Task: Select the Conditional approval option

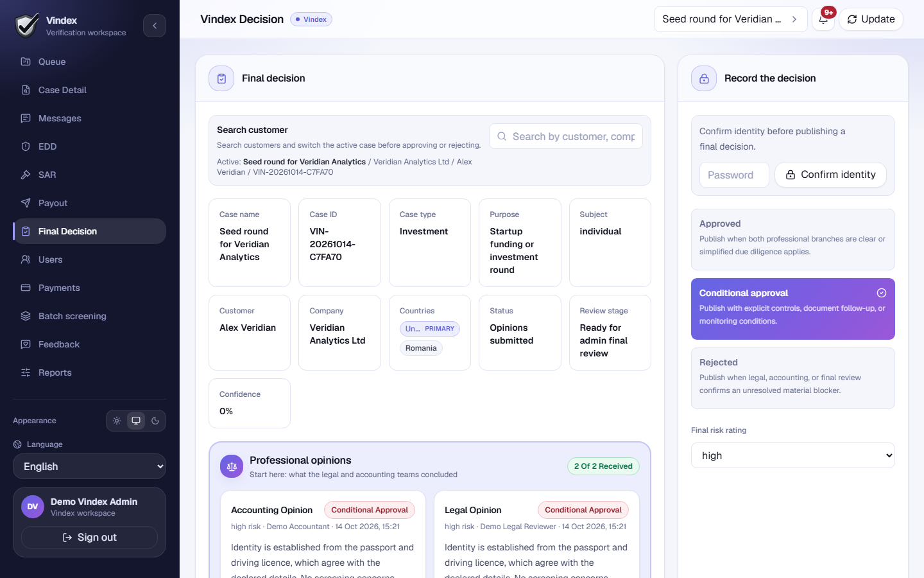Action: pos(793,309)
